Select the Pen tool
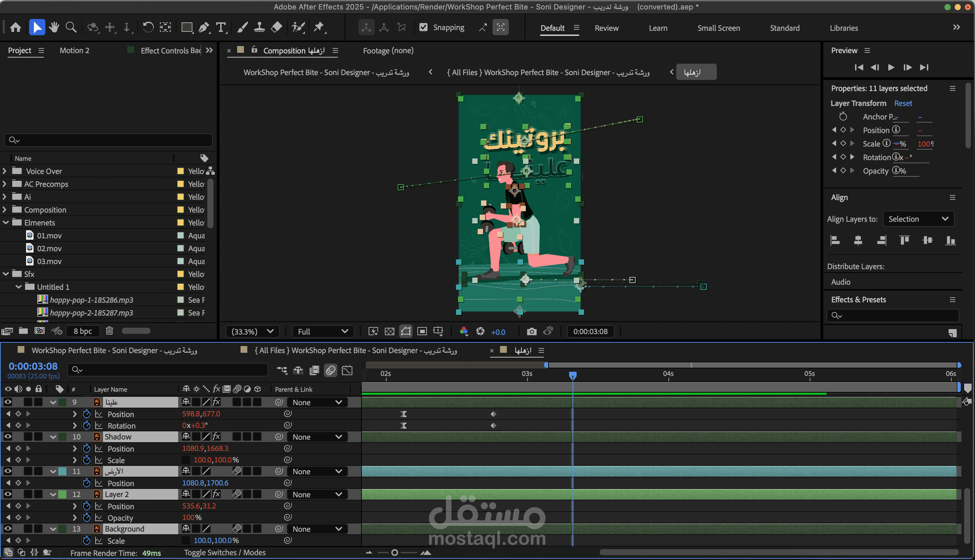This screenshot has height=560, width=975. point(204,27)
